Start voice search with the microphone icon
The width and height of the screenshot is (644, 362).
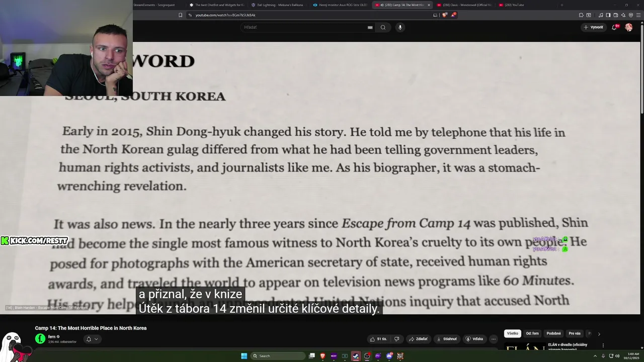point(400,27)
